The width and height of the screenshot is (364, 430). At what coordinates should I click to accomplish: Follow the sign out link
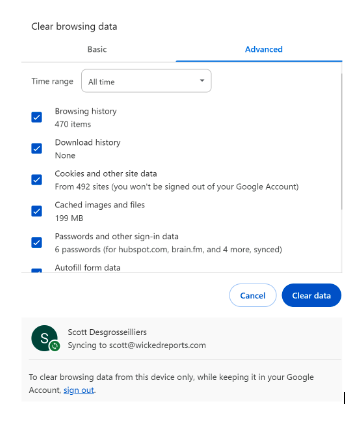79,390
